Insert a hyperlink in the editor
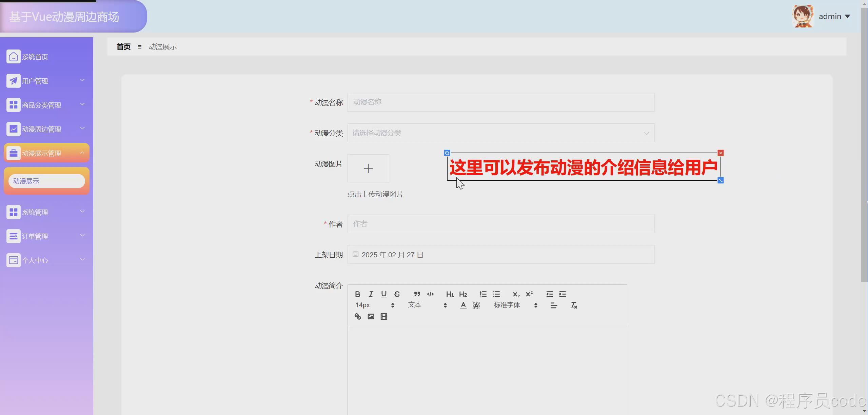Viewport: 868px width, 415px height. pos(357,316)
